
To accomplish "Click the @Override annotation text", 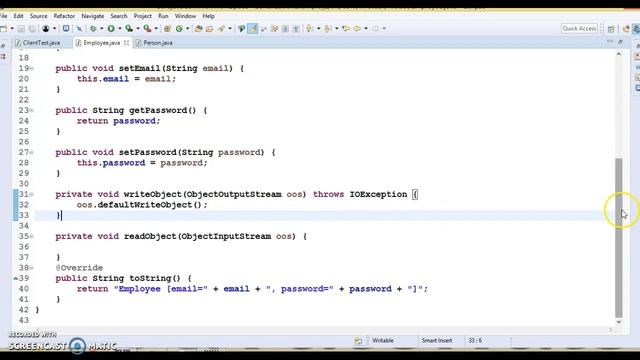I will pyautogui.click(x=79, y=268).
